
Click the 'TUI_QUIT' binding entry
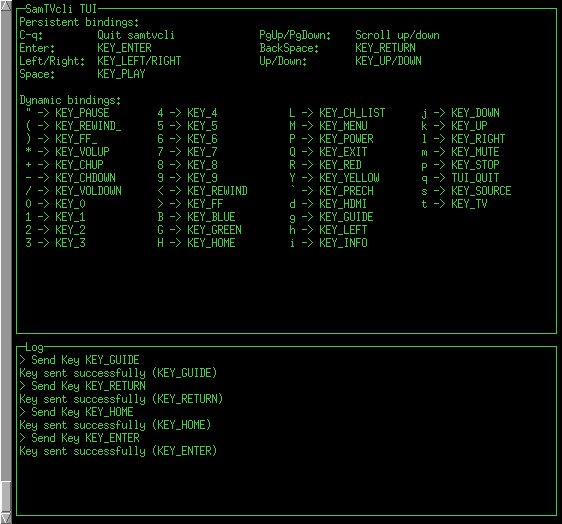click(475, 178)
